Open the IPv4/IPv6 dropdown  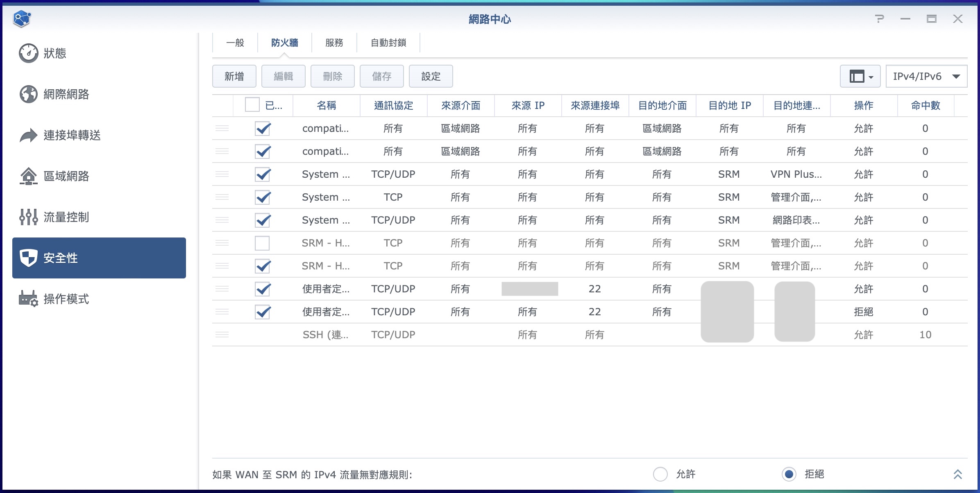tap(926, 76)
